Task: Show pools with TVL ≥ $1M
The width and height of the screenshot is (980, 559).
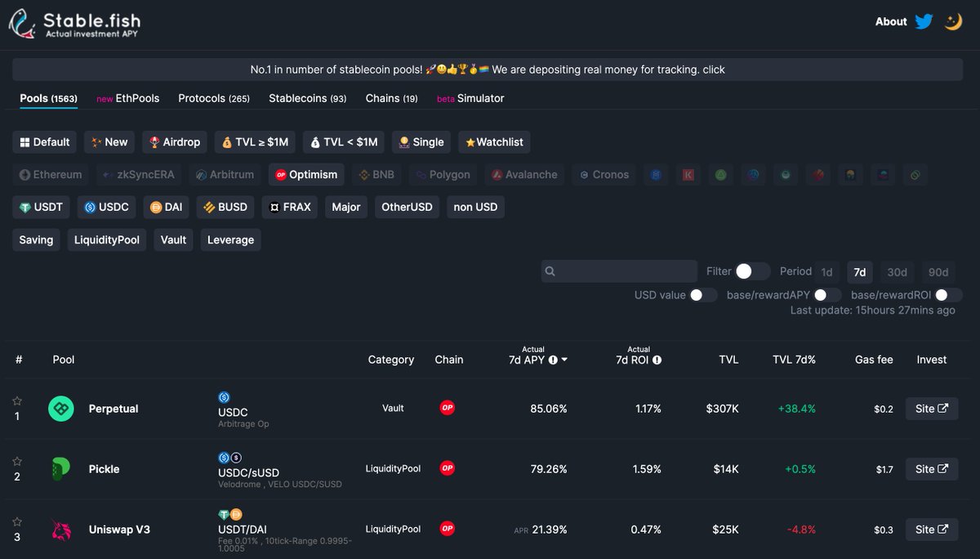Action: (x=255, y=142)
